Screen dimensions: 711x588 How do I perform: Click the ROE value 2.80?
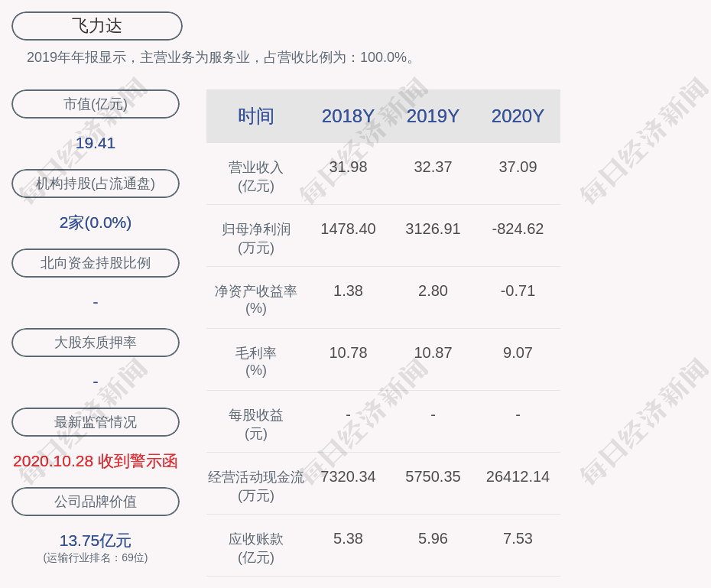tap(433, 291)
